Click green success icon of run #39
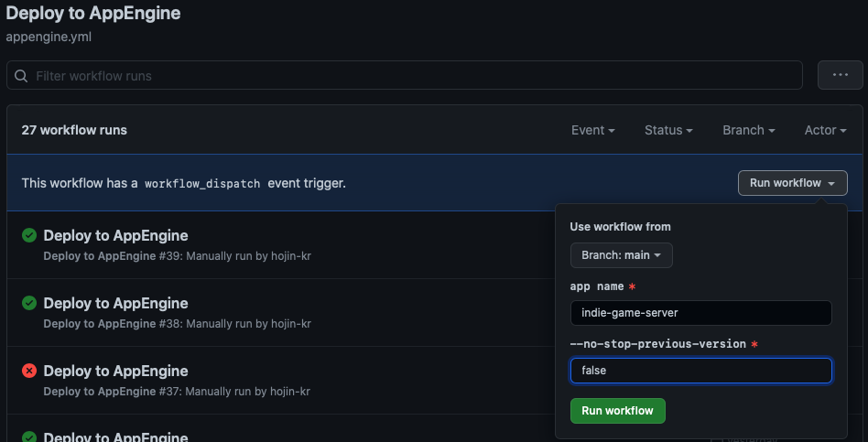 click(29, 236)
